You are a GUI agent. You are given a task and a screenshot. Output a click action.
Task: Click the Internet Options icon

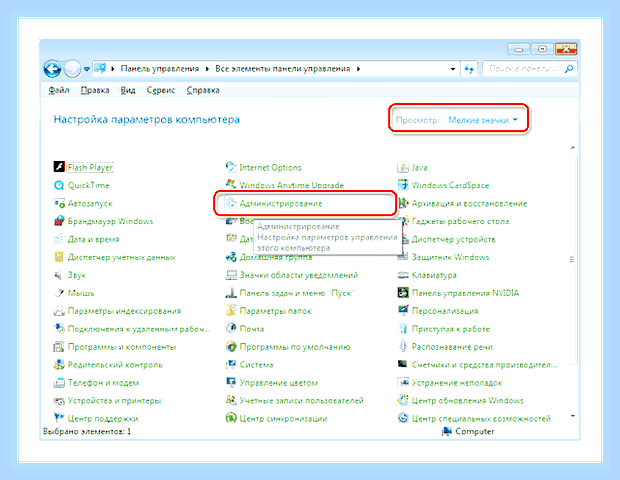tap(231, 167)
